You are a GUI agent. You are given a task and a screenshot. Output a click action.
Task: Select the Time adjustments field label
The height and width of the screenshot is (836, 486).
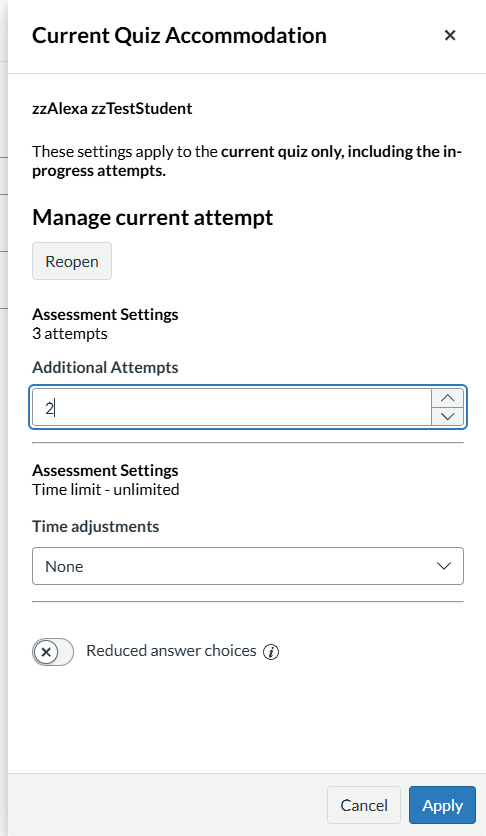(x=95, y=526)
